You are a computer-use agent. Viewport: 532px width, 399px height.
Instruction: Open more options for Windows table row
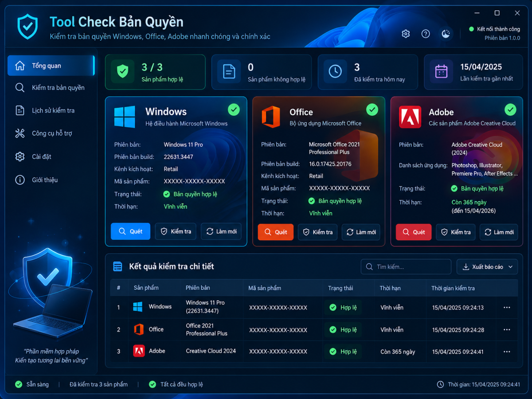507,307
